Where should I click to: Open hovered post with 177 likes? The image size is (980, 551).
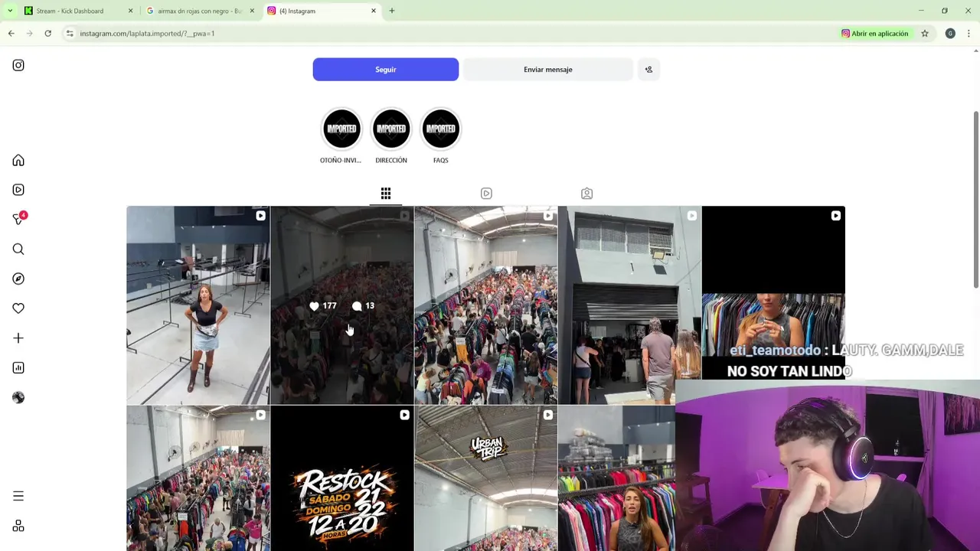(341, 305)
